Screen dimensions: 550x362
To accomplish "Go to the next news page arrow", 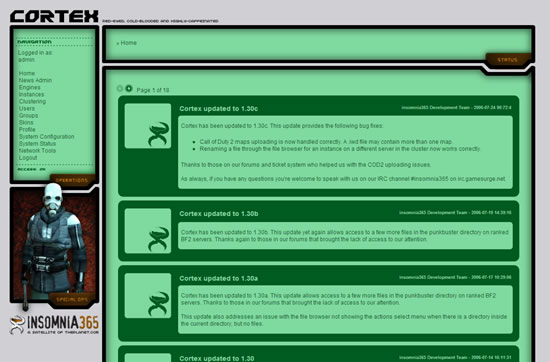I will (129, 88).
